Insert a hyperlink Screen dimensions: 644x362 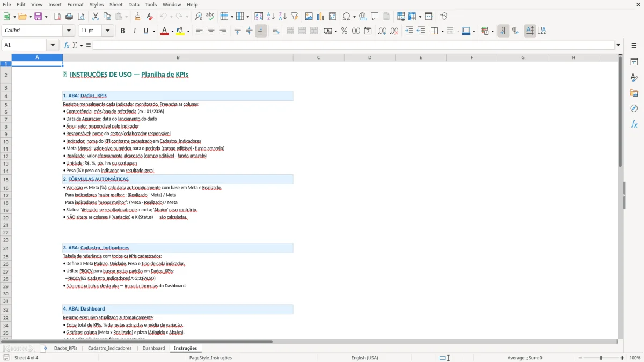363,17
